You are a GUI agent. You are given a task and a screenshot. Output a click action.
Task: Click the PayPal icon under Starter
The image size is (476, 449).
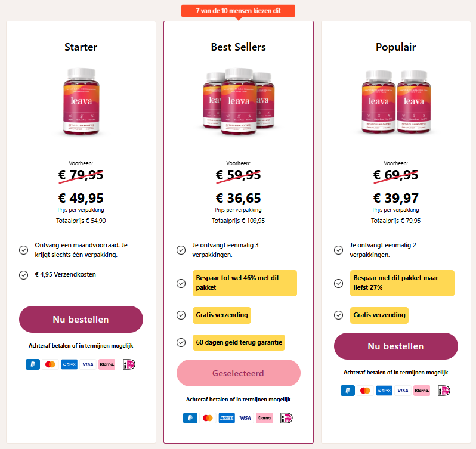tap(33, 364)
